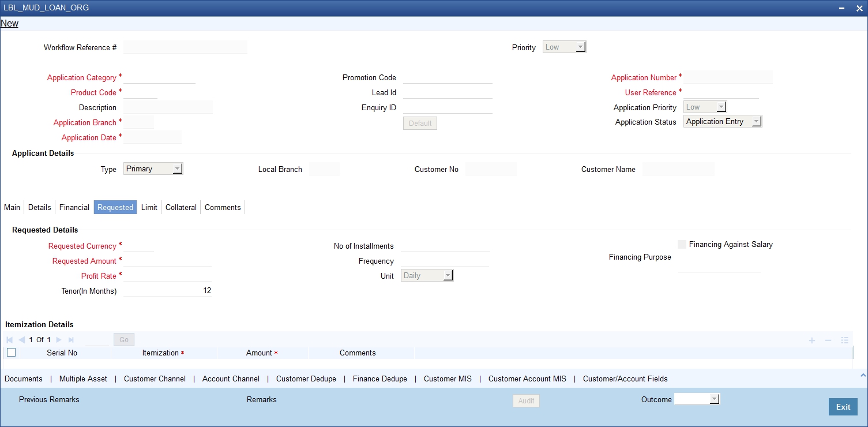Click the Lead Id field
Viewport: 868px width, 427px height.
[448, 92]
